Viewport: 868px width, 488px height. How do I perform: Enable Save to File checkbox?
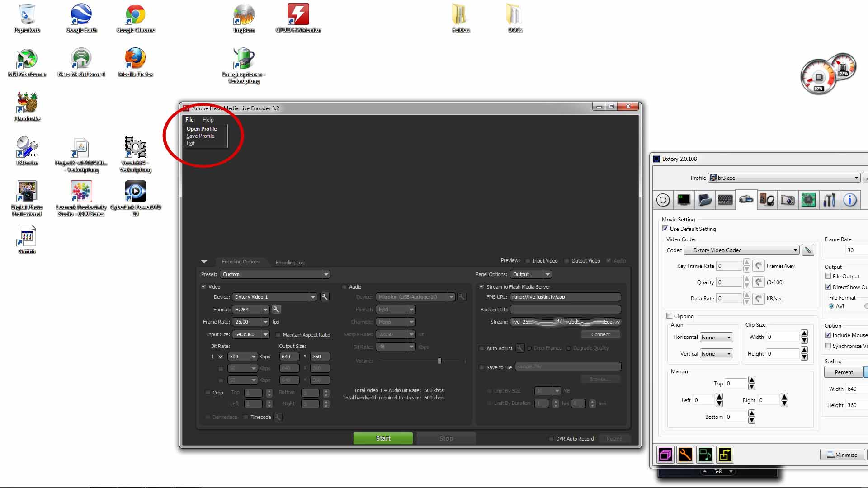tap(482, 367)
